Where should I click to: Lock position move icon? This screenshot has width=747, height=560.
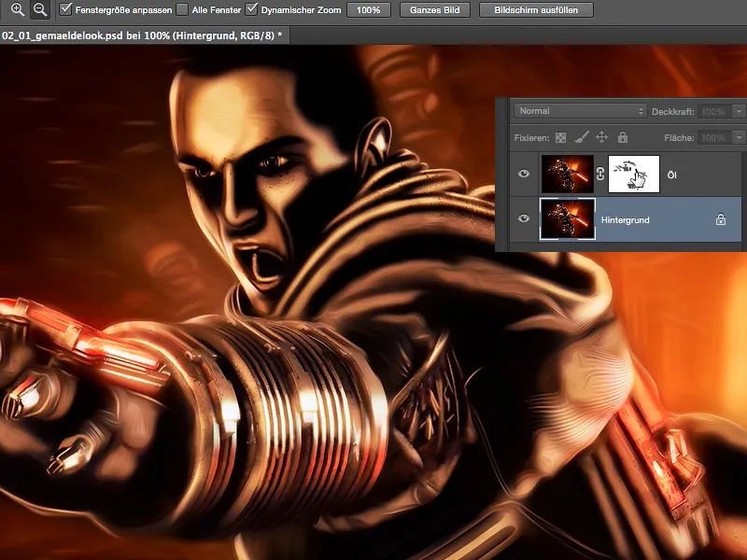(x=601, y=137)
